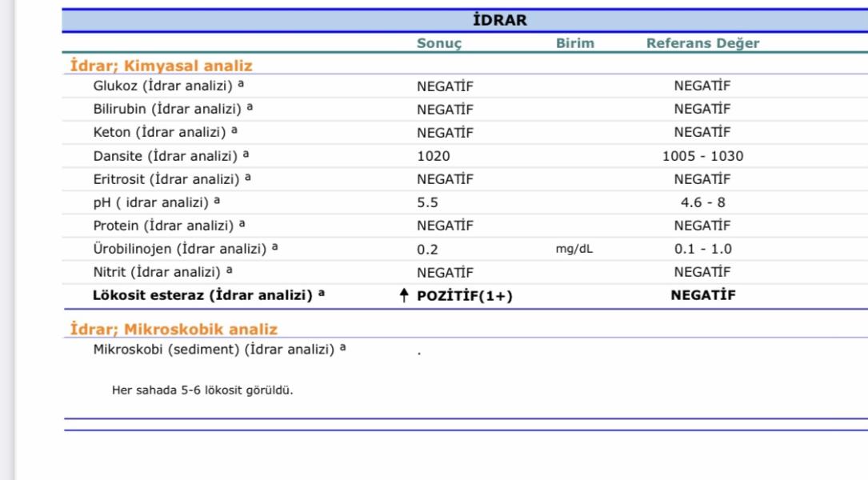
Task: Select the pH ( idrar analizi) row label
Action: tap(156, 202)
